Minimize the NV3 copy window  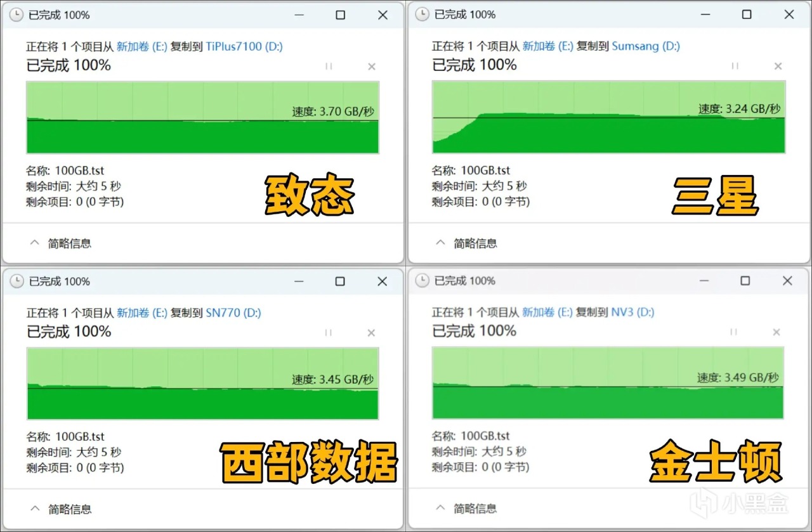[x=703, y=280]
